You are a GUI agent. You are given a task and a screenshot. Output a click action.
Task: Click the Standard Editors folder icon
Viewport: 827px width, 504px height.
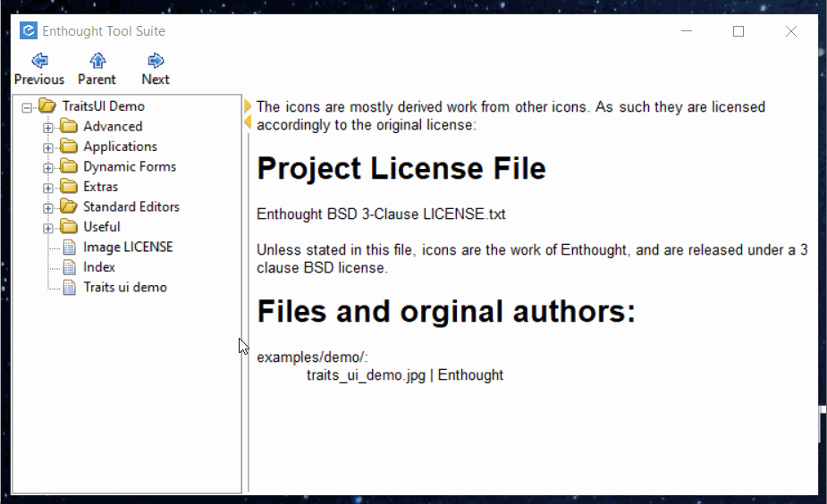(x=69, y=206)
